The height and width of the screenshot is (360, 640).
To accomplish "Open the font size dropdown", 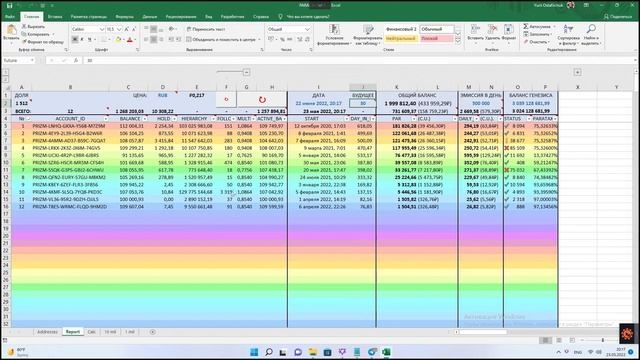I will coord(119,29).
